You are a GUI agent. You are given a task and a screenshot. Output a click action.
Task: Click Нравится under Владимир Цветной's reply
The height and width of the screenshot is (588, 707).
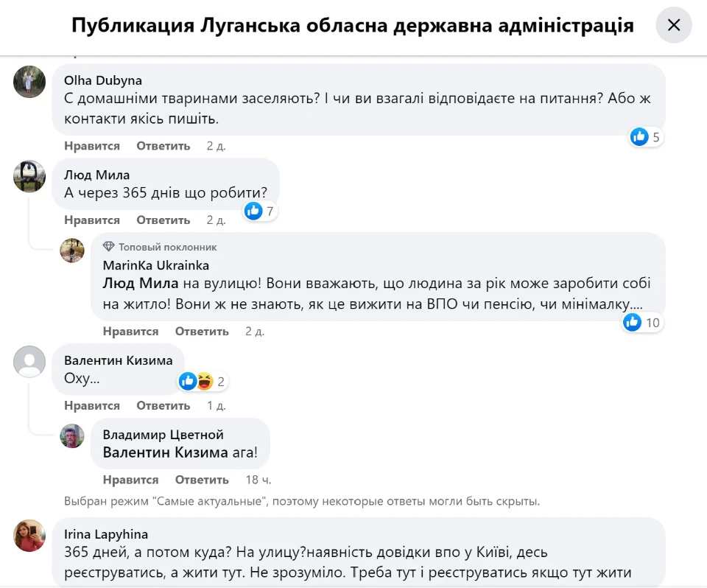coord(131,480)
